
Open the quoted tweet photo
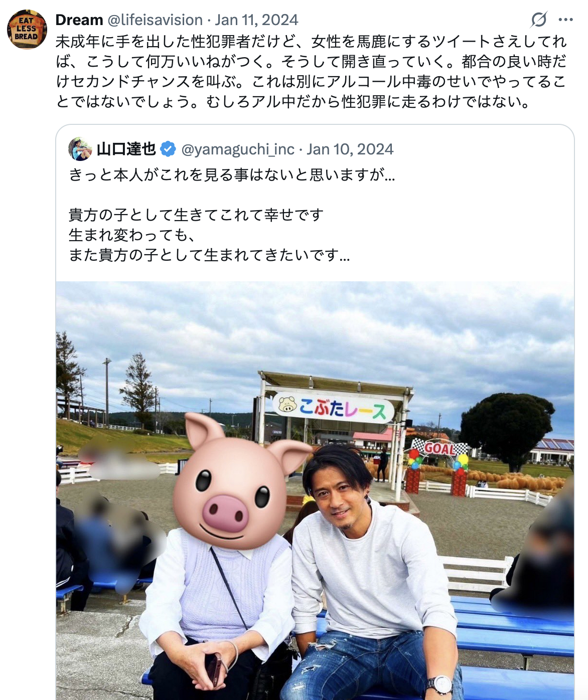[x=315, y=490]
